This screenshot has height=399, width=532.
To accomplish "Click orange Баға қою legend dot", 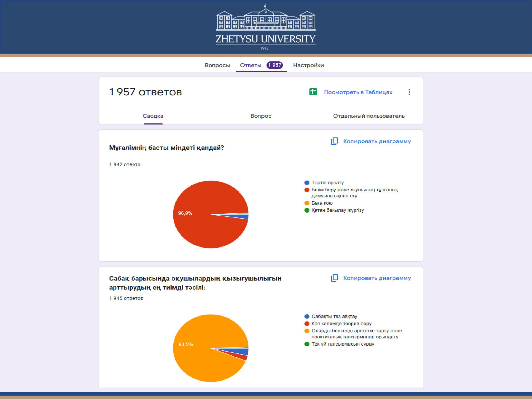I will tap(307, 203).
